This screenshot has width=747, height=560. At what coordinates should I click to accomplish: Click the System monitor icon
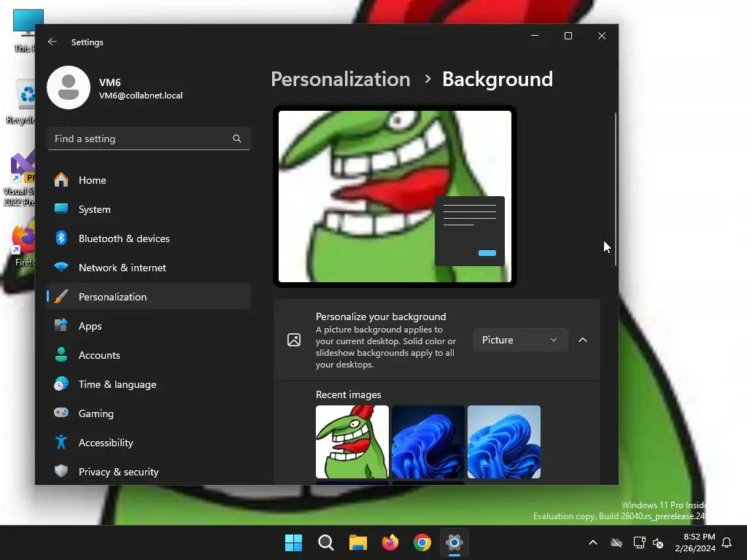tap(61, 209)
